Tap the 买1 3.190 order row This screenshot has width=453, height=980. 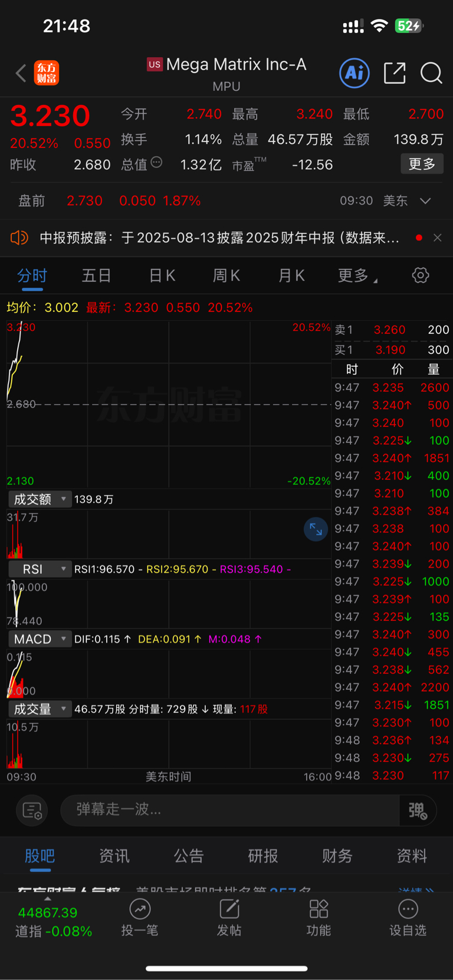tap(392, 350)
